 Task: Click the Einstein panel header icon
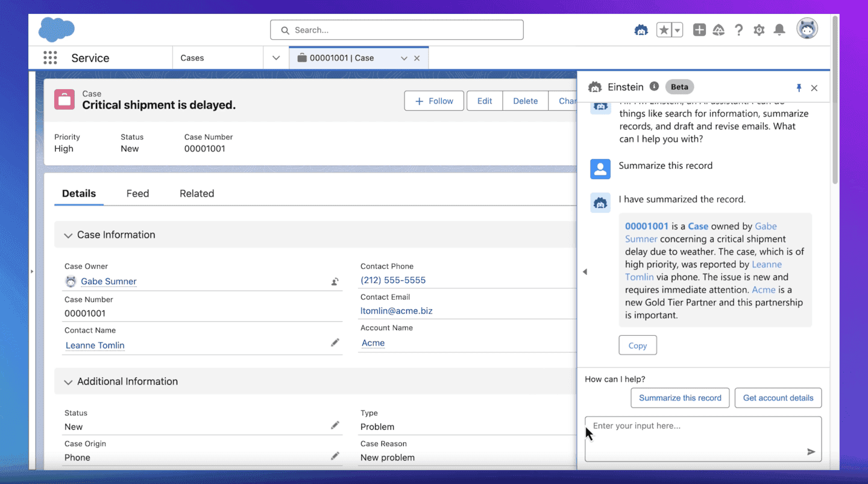[x=595, y=87]
